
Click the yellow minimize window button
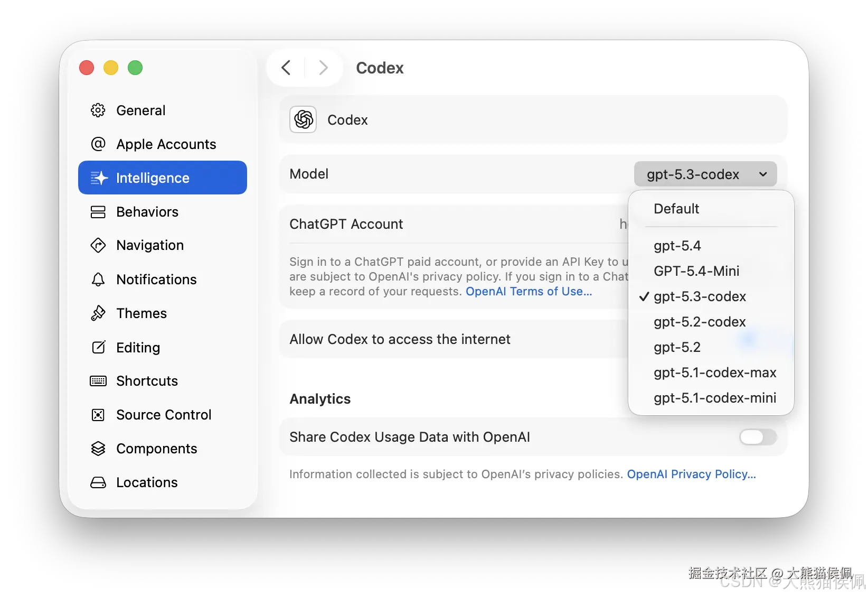pos(111,68)
